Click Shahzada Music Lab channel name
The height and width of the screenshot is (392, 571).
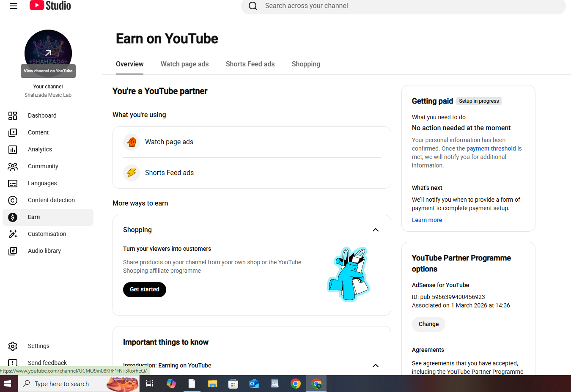pyautogui.click(x=48, y=95)
